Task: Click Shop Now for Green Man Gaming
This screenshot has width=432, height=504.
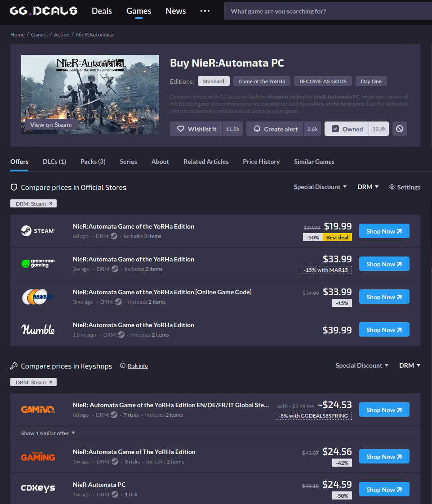Action: click(384, 264)
